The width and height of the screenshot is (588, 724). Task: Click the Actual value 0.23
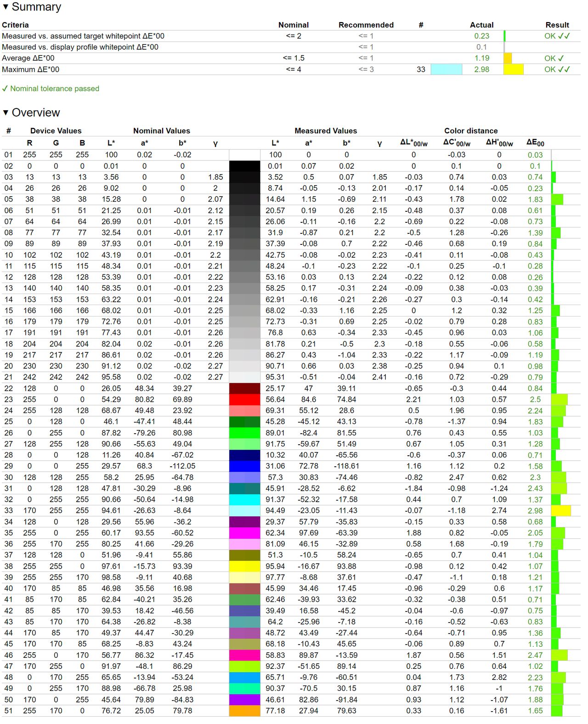[x=481, y=36]
